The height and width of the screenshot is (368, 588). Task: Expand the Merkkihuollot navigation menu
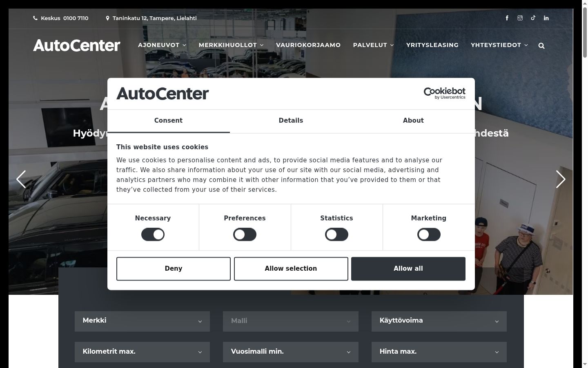(231, 45)
